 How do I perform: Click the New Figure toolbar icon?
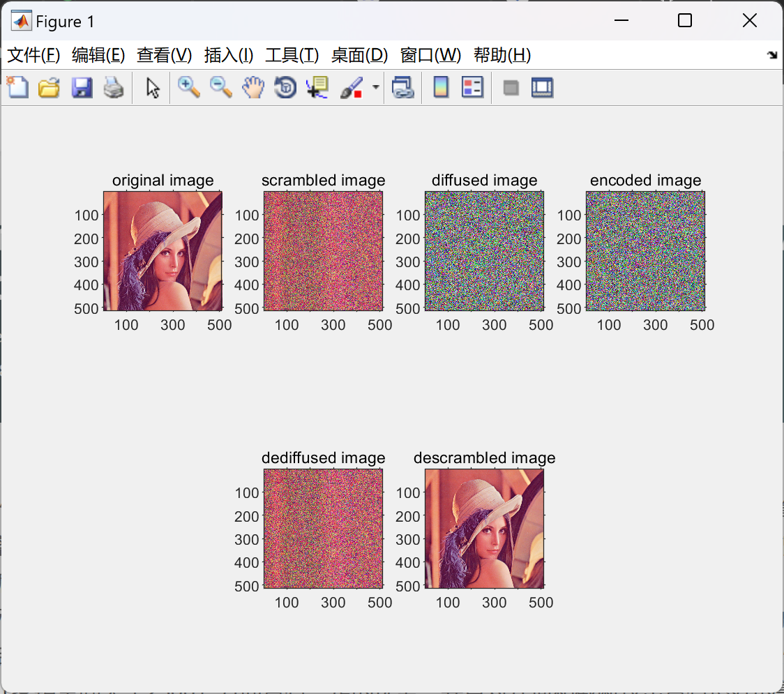[17, 87]
